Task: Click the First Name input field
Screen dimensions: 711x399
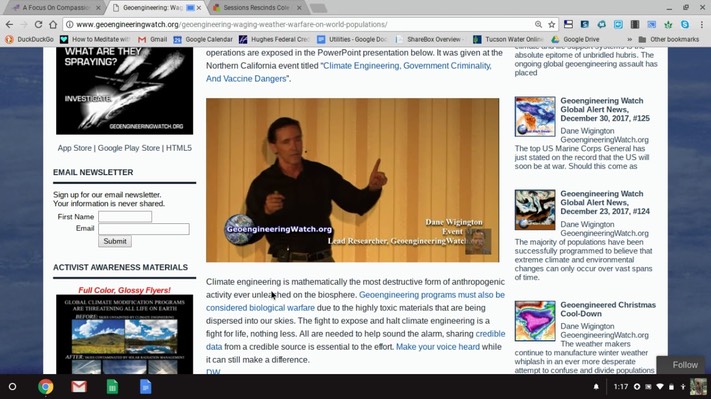Action: coord(125,217)
